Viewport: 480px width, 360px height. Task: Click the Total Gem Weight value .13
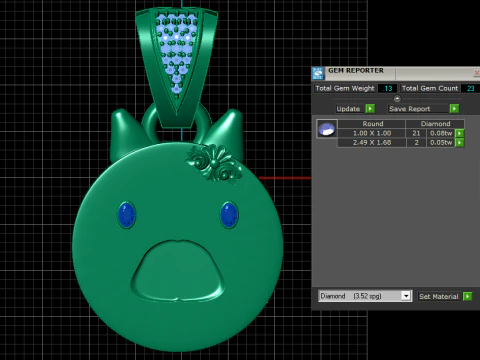[388, 88]
